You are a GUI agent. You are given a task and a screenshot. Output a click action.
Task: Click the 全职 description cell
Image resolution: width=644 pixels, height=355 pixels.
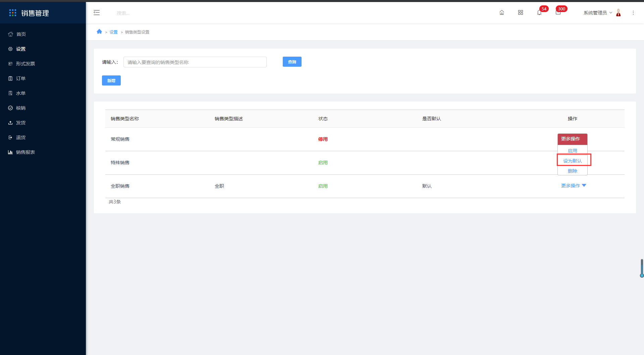(x=219, y=186)
